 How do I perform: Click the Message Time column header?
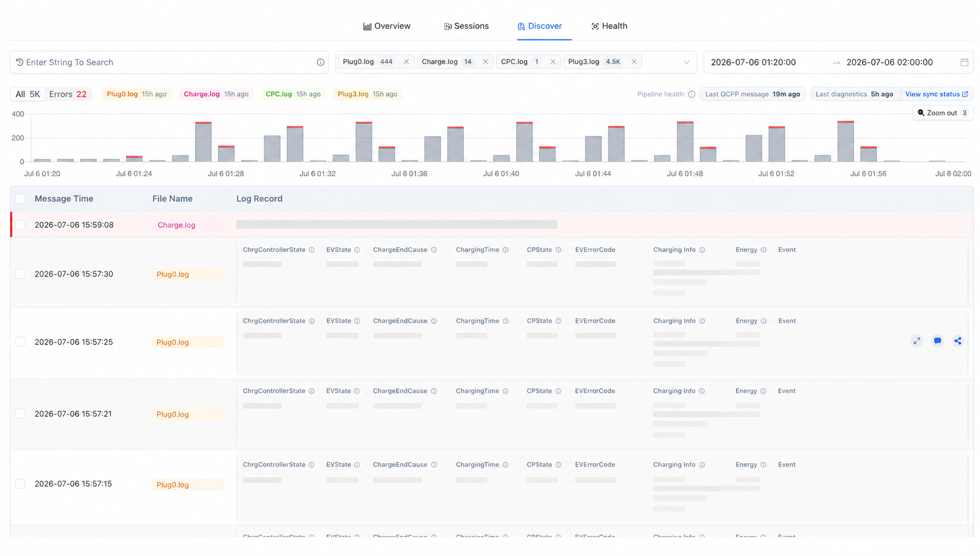coord(64,199)
